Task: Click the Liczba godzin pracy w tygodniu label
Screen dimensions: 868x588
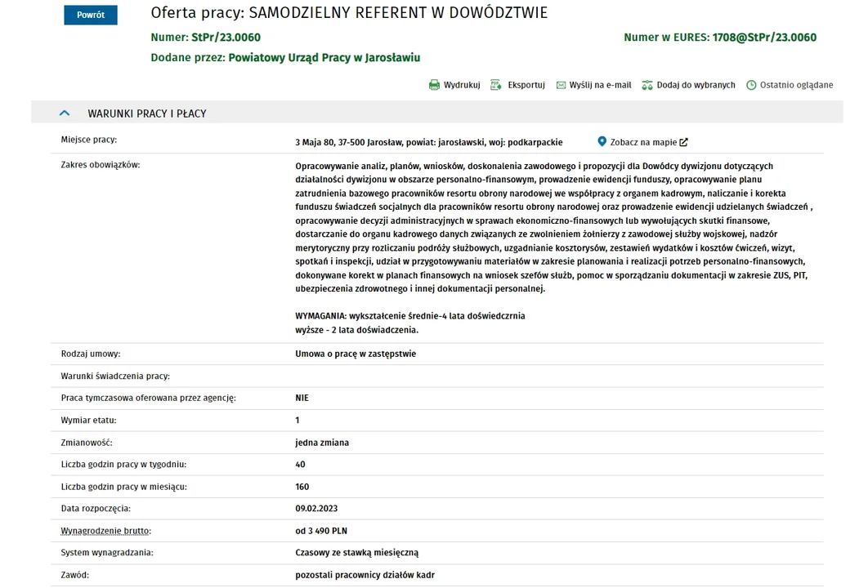Action: point(123,464)
